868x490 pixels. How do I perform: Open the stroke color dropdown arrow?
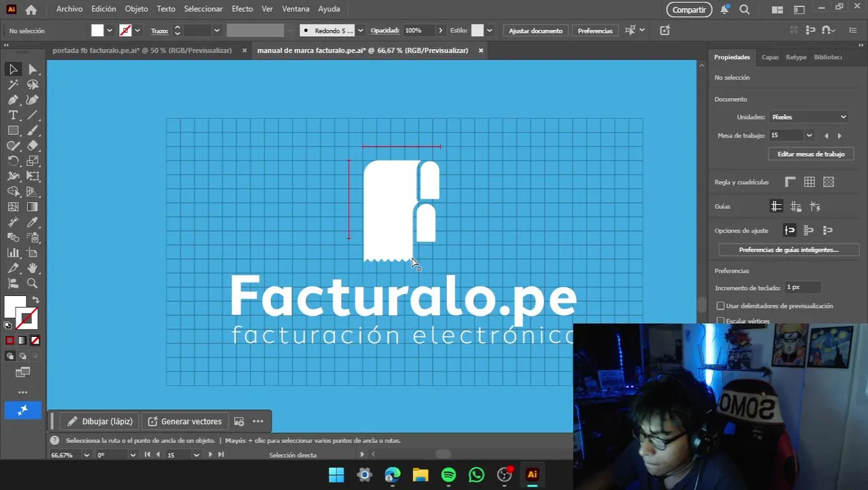138,31
